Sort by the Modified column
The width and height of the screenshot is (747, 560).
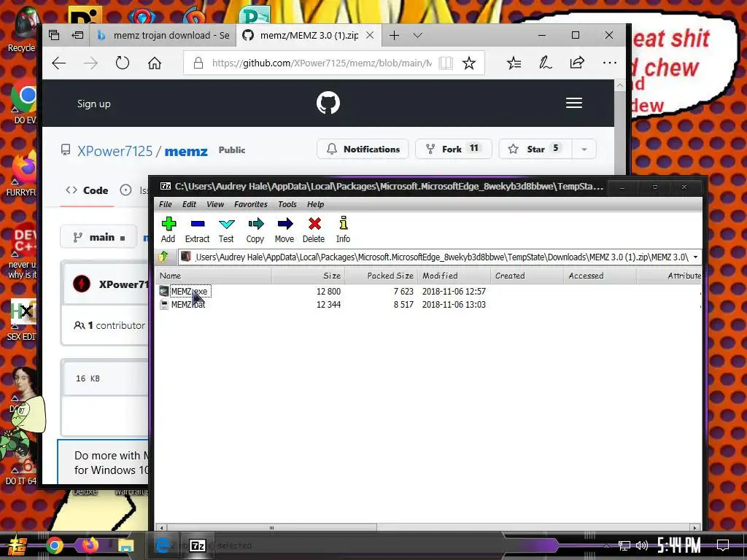pyautogui.click(x=454, y=276)
